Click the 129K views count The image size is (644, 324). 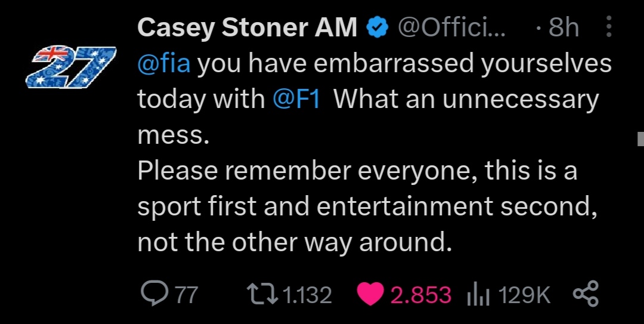coord(524,295)
